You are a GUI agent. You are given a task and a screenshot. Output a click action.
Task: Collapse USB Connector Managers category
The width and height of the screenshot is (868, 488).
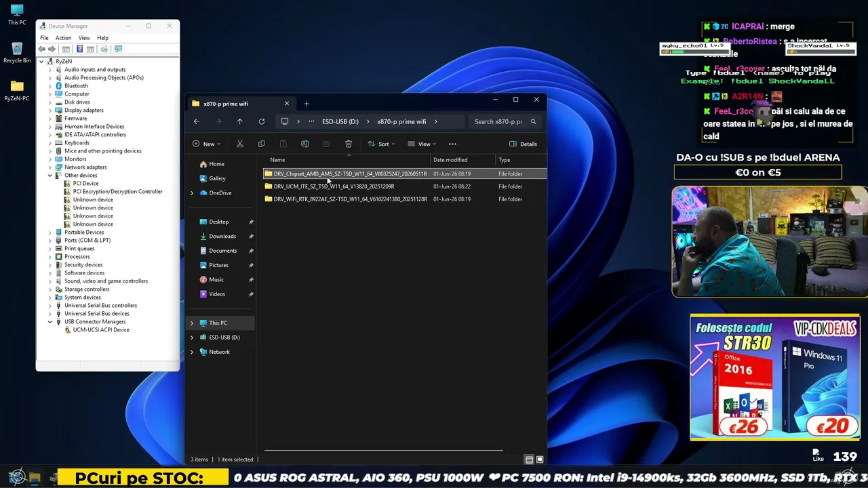click(50, 322)
